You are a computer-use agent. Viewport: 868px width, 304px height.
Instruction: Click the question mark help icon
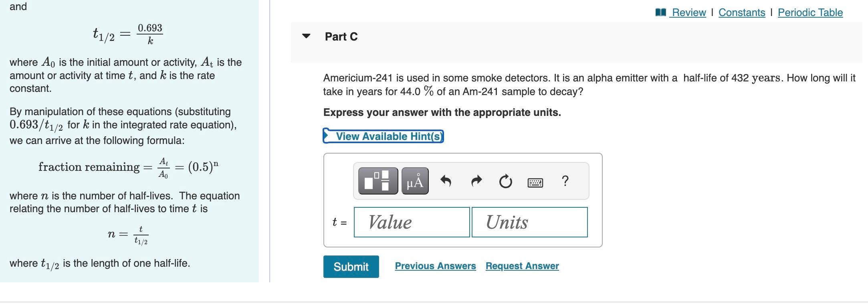(x=565, y=181)
